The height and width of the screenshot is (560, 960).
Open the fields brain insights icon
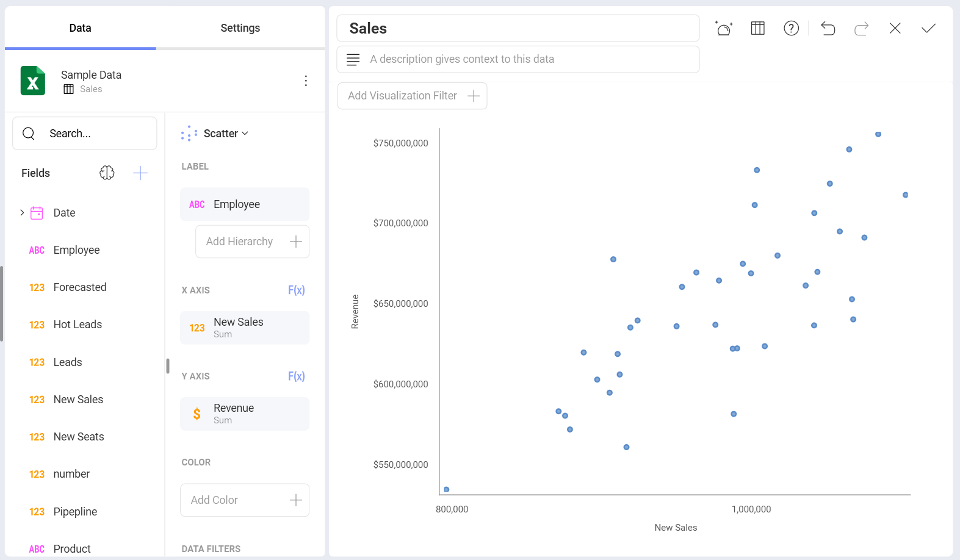107,173
